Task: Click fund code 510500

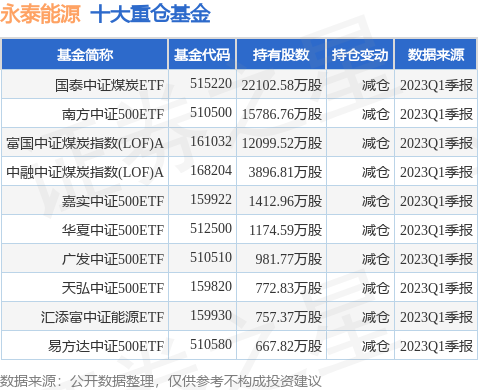Action: 211,112
